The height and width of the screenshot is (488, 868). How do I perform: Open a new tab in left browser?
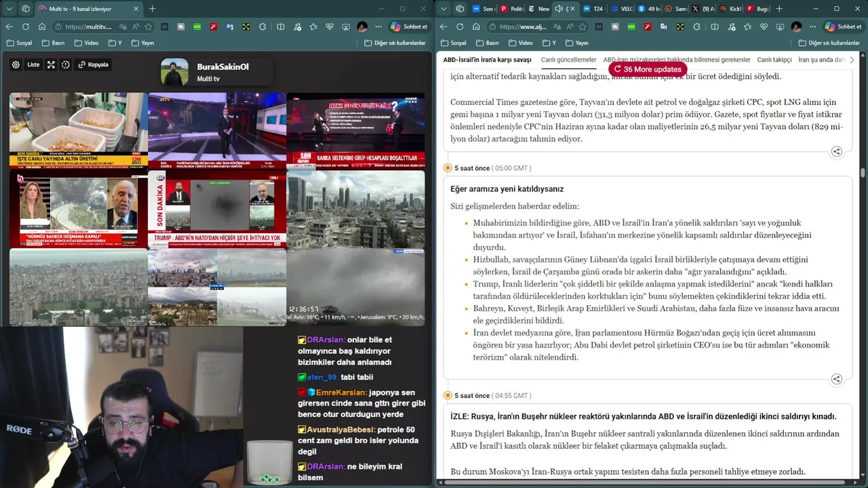[x=152, y=9]
